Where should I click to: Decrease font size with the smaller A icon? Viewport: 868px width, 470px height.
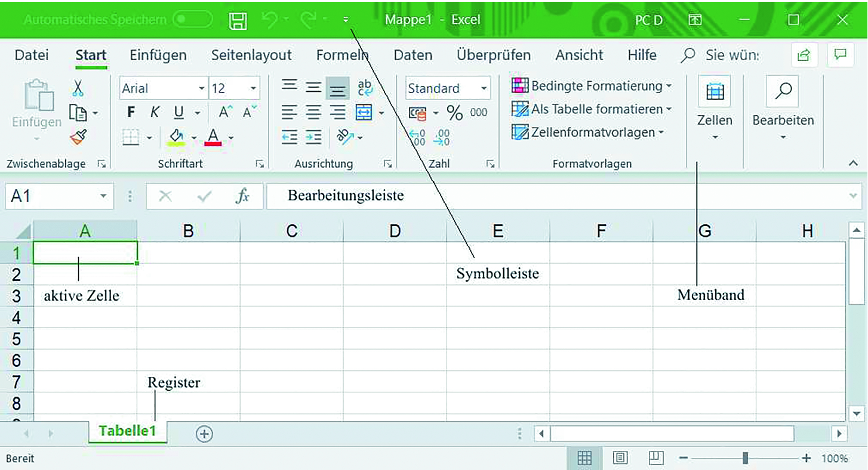pos(250,112)
